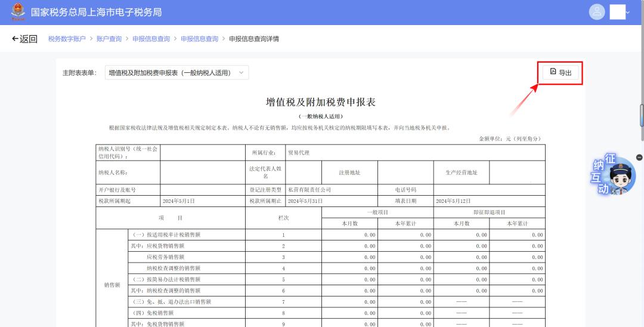644x327 pixels.
Task: Open the first 申报信息查询 breadcrumb
Action: coord(151,39)
